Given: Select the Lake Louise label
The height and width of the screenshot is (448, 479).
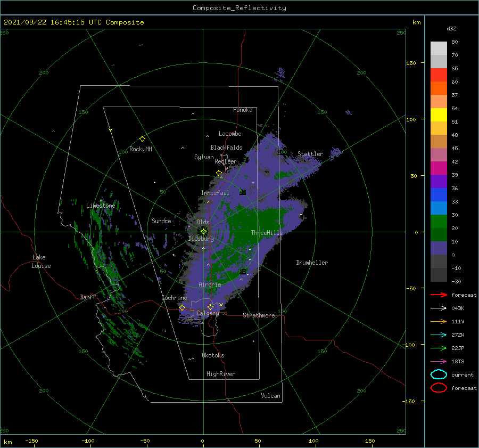Looking at the screenshot, I should tap(41, 262).
